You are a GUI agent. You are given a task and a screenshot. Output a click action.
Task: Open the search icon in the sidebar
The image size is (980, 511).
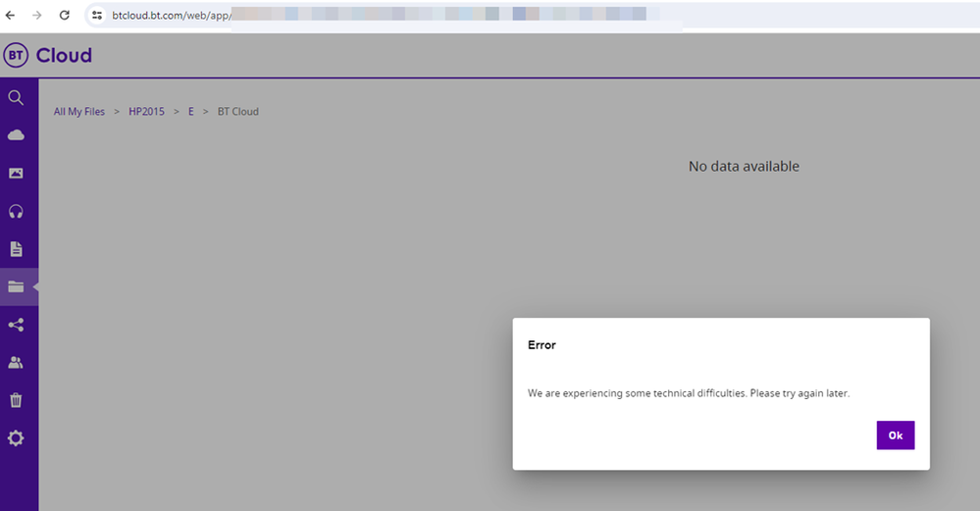16,97
